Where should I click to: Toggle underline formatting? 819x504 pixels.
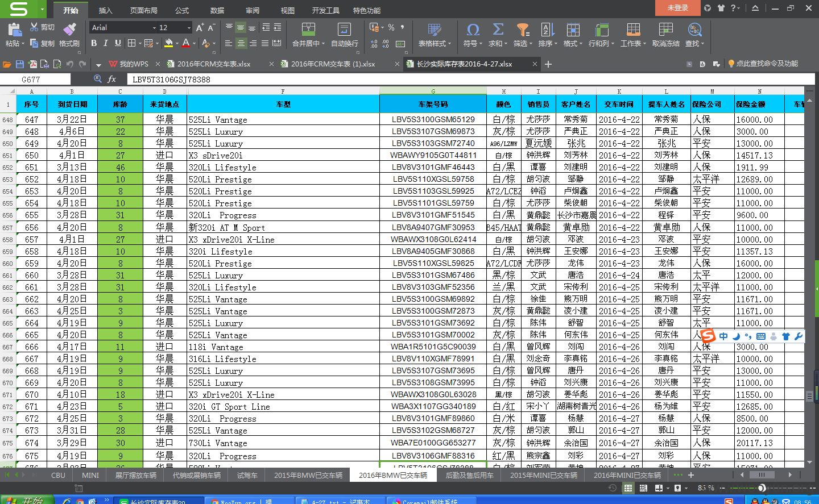click(118, 43)
